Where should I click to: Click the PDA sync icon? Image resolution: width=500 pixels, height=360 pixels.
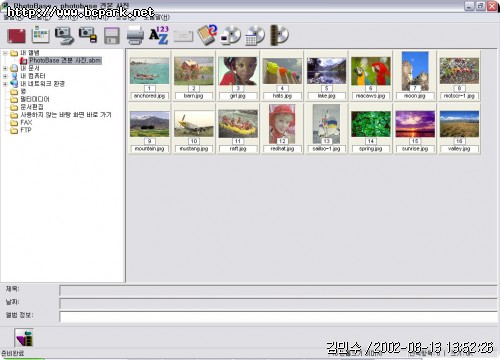tap(207, 35)
